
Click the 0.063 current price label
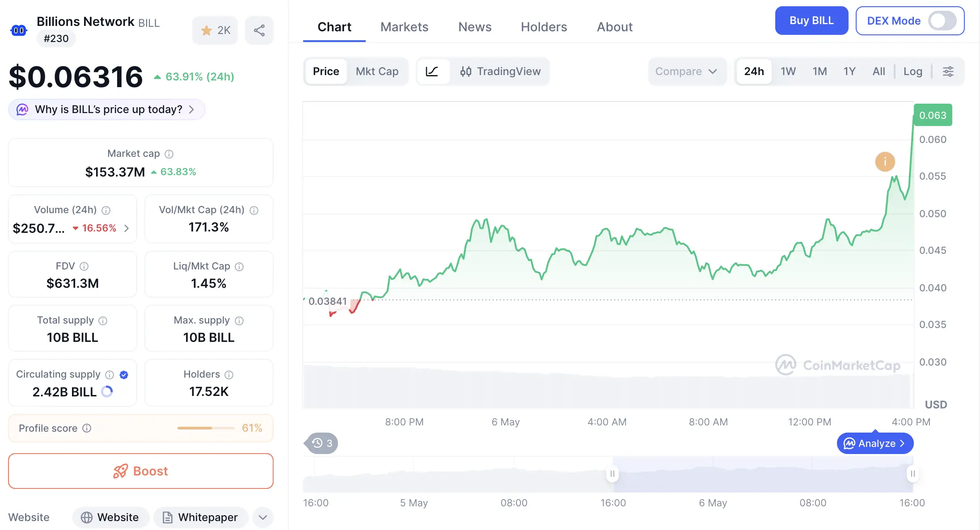pos(933,115)
